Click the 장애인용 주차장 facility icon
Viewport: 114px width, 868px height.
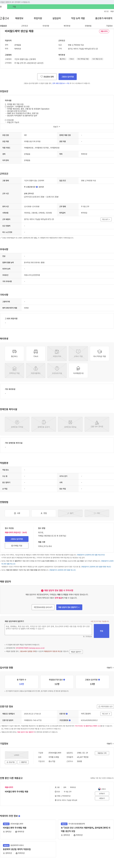[x=17, y=424]
